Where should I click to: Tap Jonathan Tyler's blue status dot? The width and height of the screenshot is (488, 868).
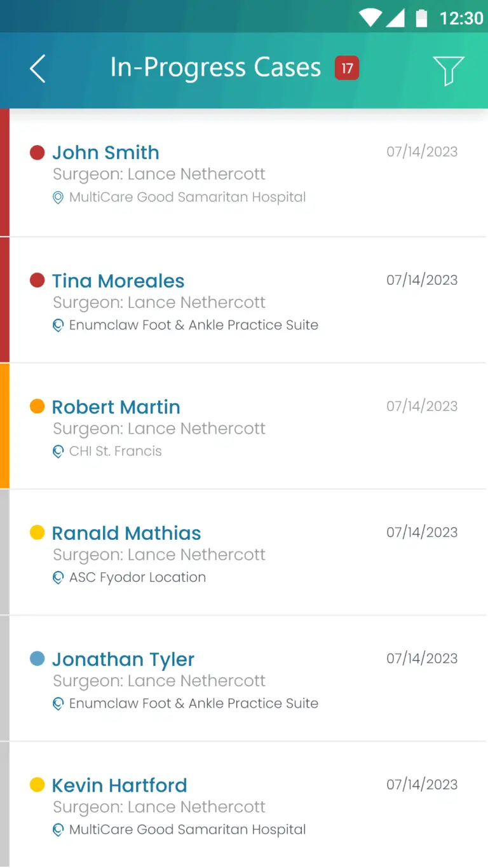tap(37, 659)
